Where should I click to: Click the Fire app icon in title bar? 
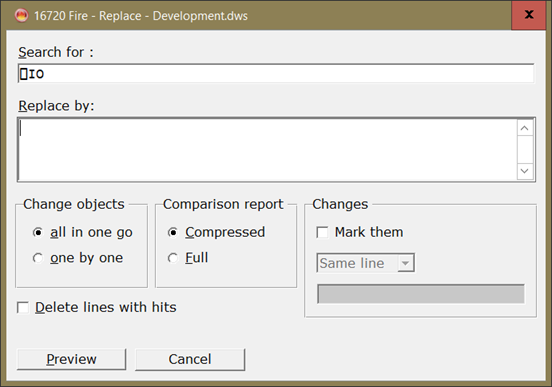pyautogui.click(x=21, y=16)
